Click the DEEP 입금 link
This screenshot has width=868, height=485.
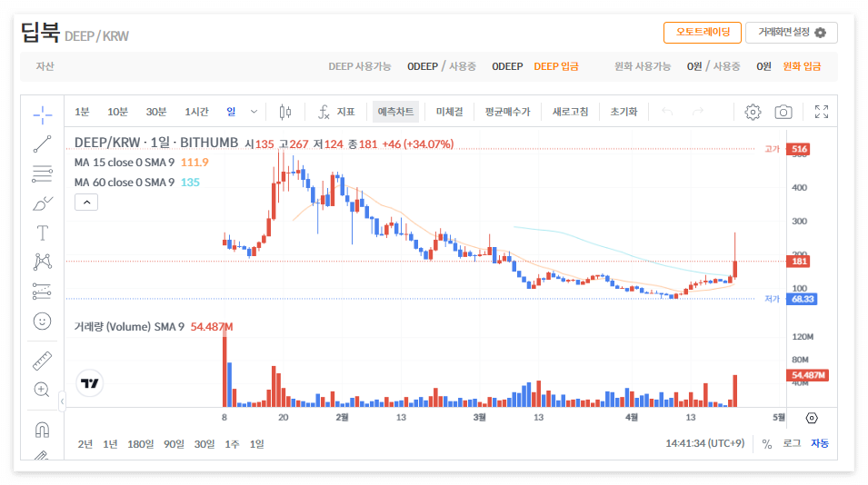click(555, 66)
